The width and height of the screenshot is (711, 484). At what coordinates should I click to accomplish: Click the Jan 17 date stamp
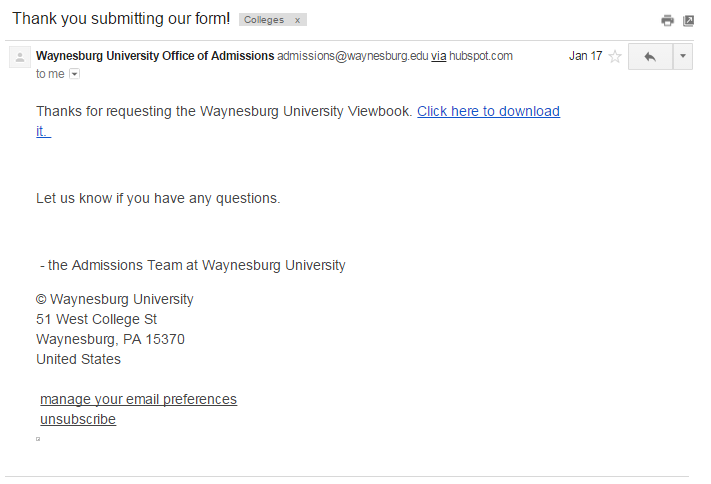coord(585,56)
